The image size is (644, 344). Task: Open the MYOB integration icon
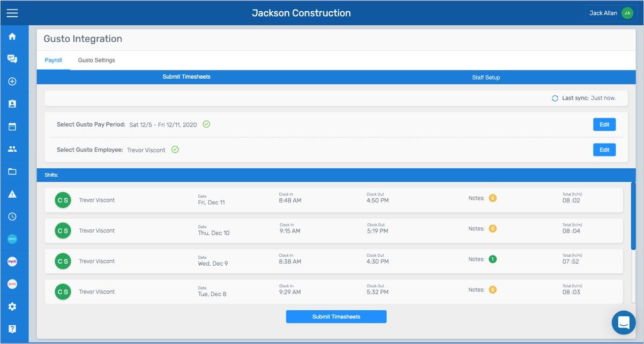click(12, 261)
